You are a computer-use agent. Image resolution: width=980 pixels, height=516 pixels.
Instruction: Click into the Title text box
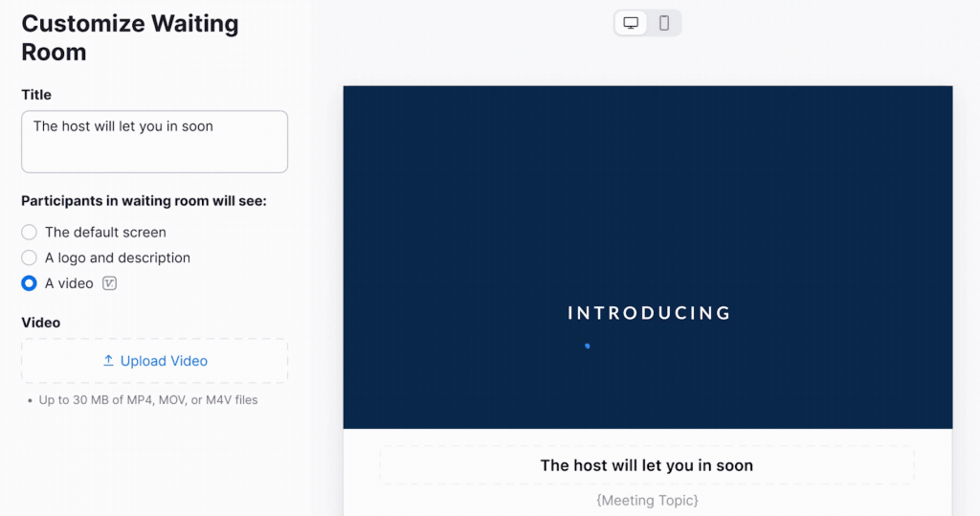point(154,142)
